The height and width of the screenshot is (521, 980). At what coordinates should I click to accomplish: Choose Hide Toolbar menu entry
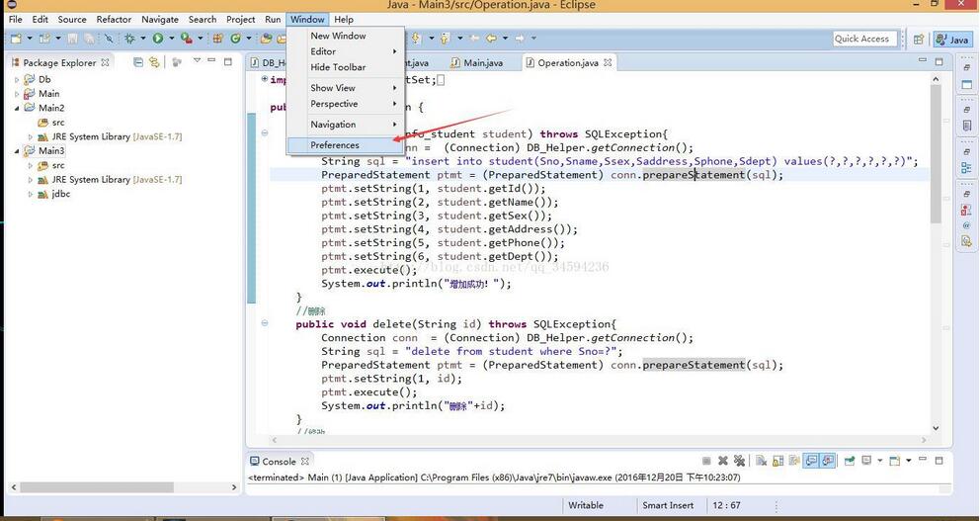click(x=345, y=67)
